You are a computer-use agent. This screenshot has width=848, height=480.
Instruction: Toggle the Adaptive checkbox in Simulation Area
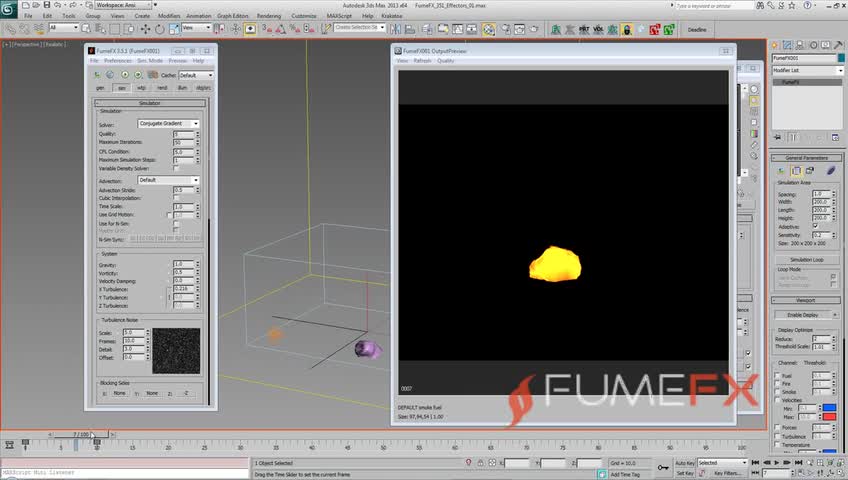point(815,226)
